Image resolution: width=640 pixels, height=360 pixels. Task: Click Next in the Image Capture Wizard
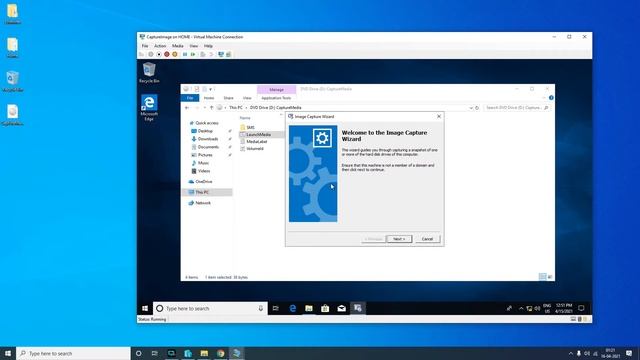[399, 239]
